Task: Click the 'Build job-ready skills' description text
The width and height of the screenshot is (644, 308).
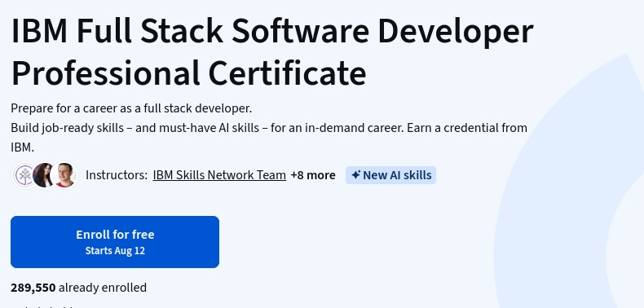Action: pyautogui.click(x=269, y=137)
